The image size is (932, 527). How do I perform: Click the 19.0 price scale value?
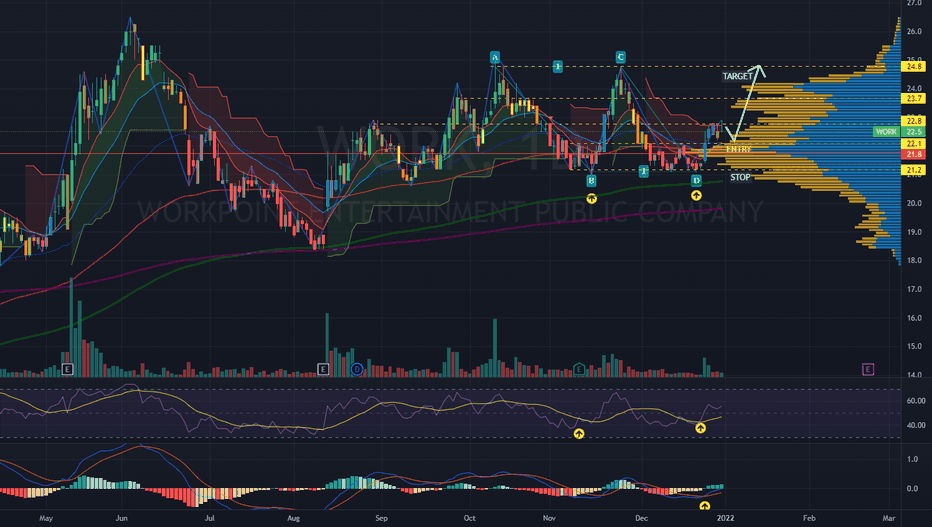(914, 232)
